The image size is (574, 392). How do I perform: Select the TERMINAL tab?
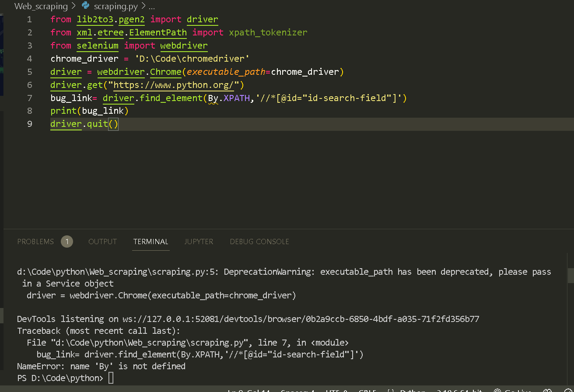pos(150,241)
